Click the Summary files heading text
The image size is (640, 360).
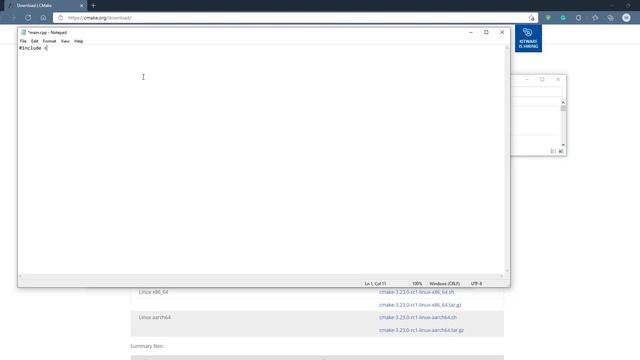point(147,346)
